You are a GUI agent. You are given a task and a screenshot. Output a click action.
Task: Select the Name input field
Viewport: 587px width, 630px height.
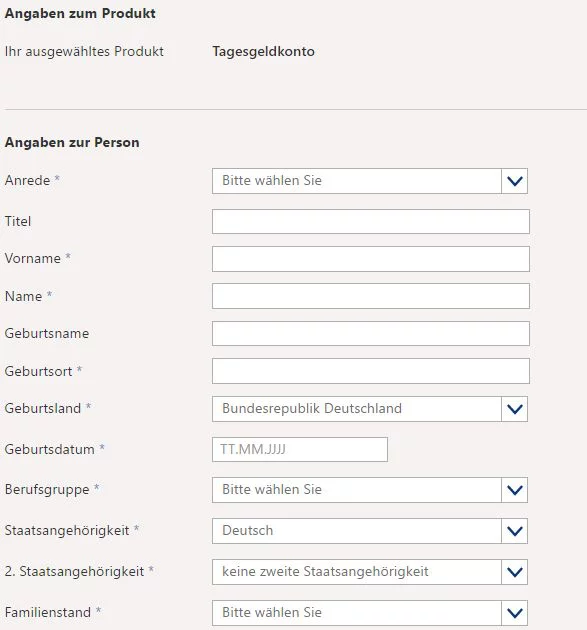370,296
